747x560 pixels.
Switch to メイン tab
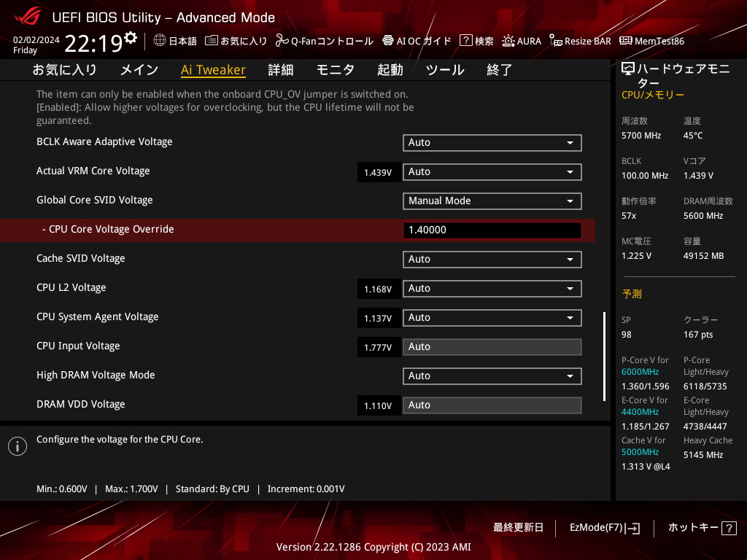[x=139, y=70]
